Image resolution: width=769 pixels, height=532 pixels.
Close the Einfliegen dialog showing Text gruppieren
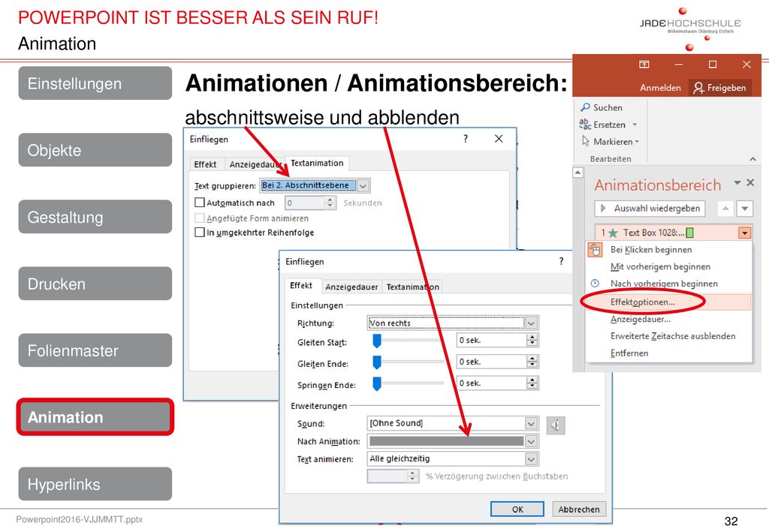(x=499, y=139)
